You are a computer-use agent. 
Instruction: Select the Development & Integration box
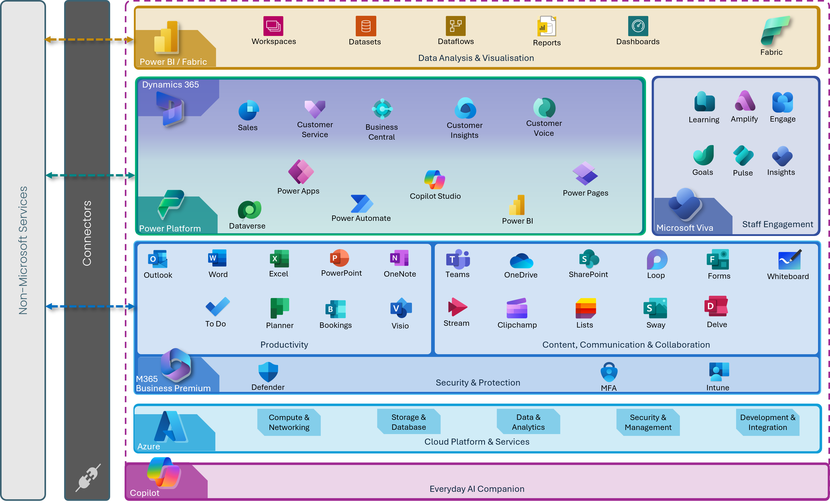767,422
